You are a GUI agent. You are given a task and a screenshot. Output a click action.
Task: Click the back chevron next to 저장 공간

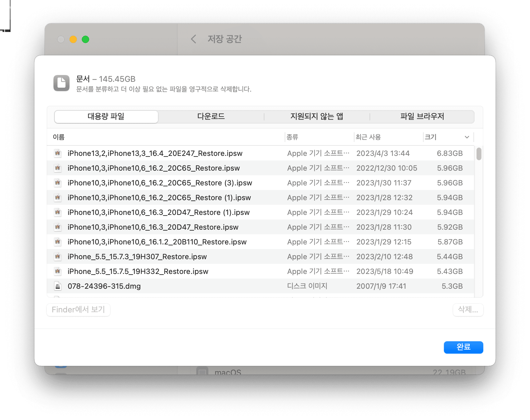pos(193,39)
